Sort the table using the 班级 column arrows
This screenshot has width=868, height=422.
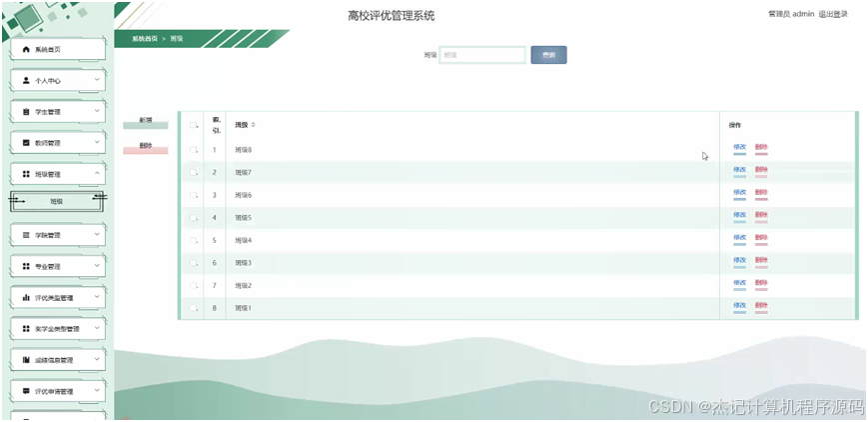(x=254, y=125)
